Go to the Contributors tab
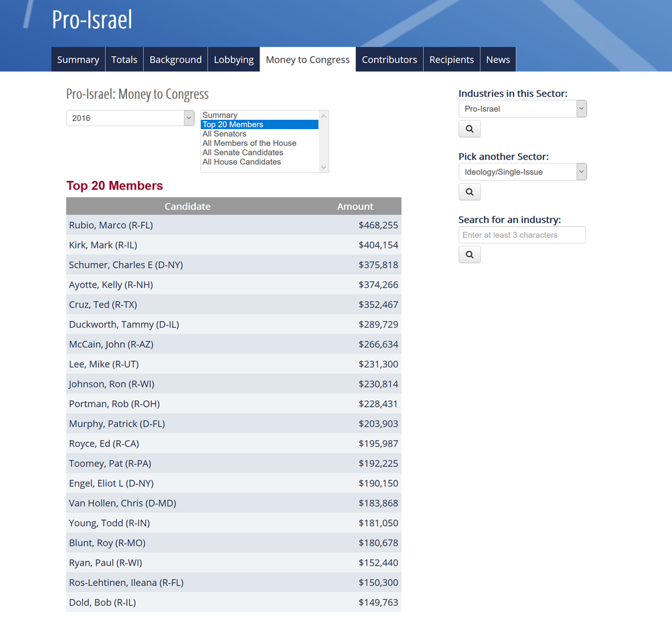 (x=389, y=60)
